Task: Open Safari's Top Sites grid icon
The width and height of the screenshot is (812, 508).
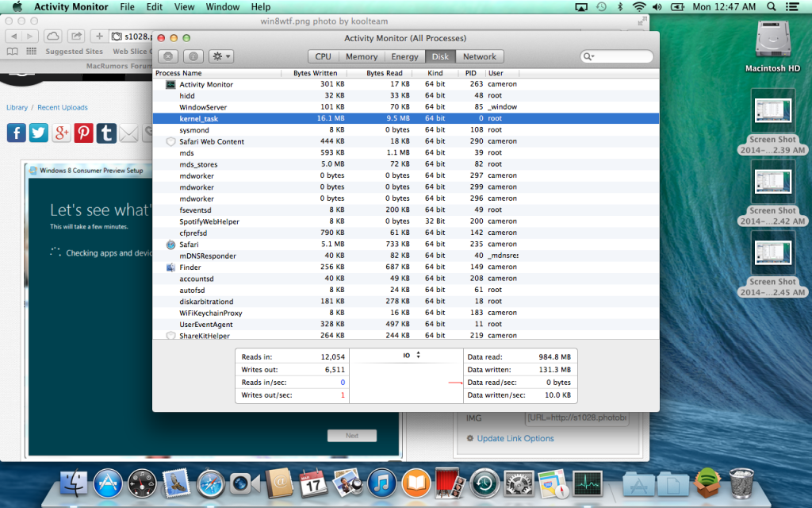Action: click(32, 52)
